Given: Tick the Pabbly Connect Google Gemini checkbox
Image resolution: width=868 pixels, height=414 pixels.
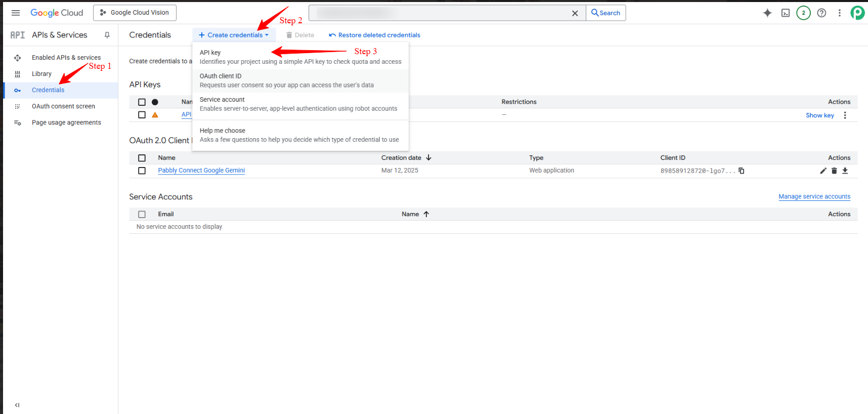Looking at the screenshot, I should pyautogui.click(x=142, y=171).
